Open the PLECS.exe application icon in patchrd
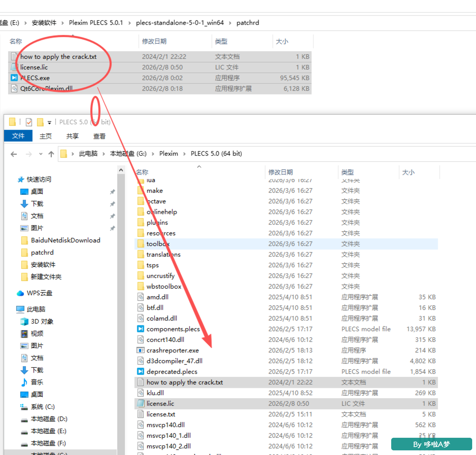 tap(14, 78)
